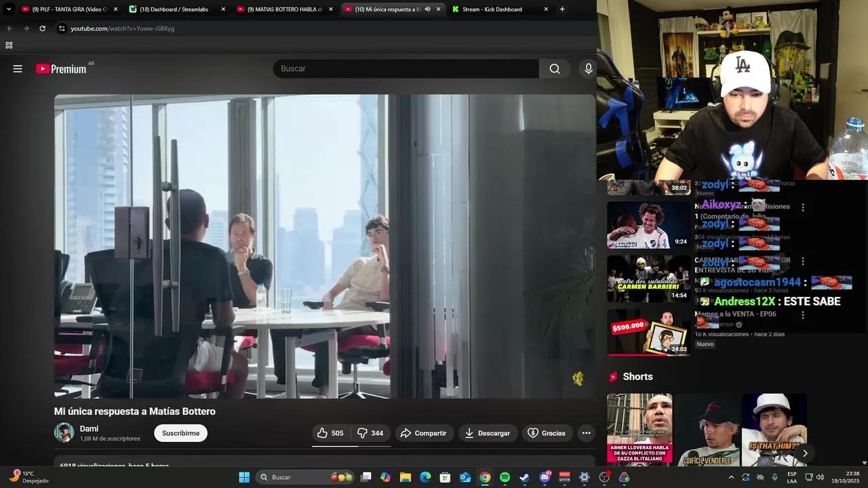The image size is (868, 488).
Task: Open the Chrome apps grid shortcut
Action: coord(9,45)
